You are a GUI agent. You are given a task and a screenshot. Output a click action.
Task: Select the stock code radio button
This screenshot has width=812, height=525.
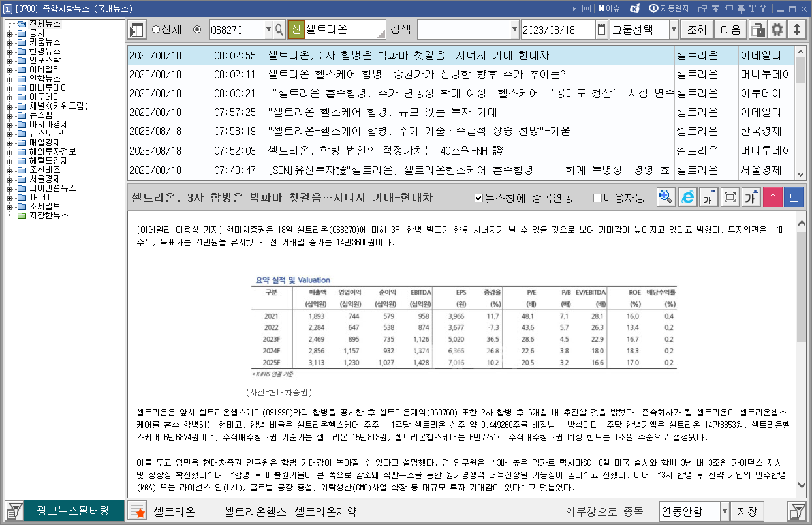(198, 30)
